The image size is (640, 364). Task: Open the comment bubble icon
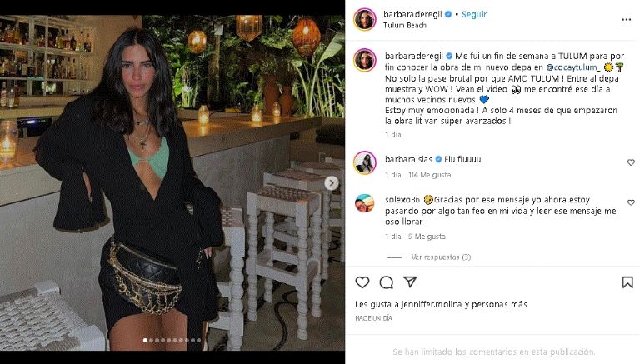[x=386, y=282]
